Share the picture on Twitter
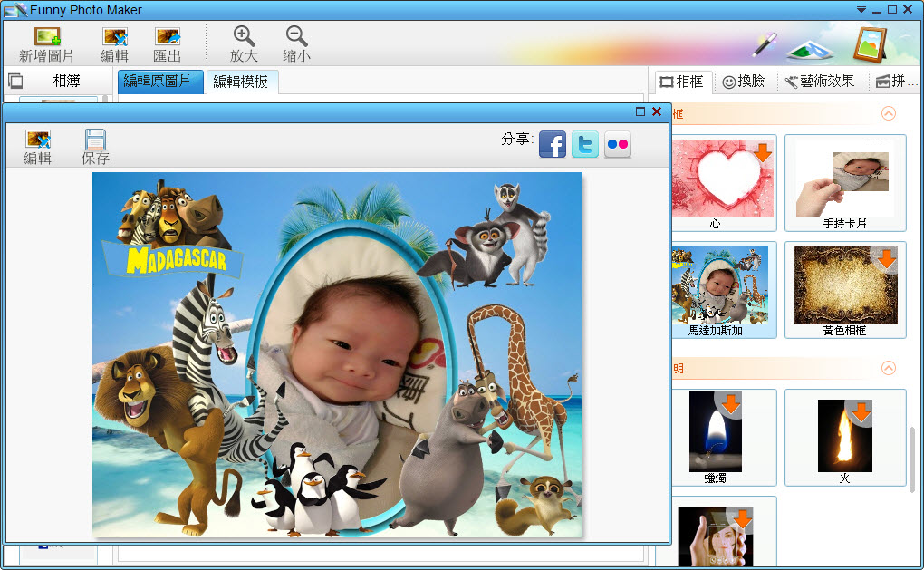 pyautogui.click(x=585, y=144)
